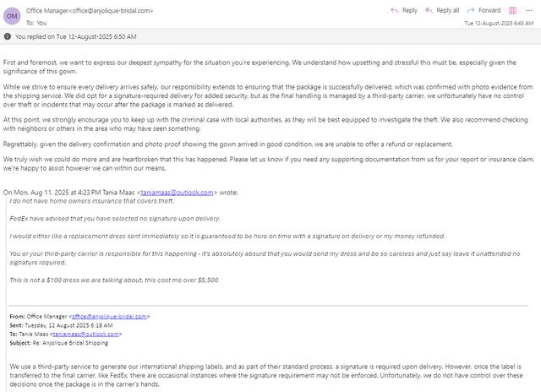Click the Reply arrow icon
The image size is (541, 392).
(x=395, y=10)
